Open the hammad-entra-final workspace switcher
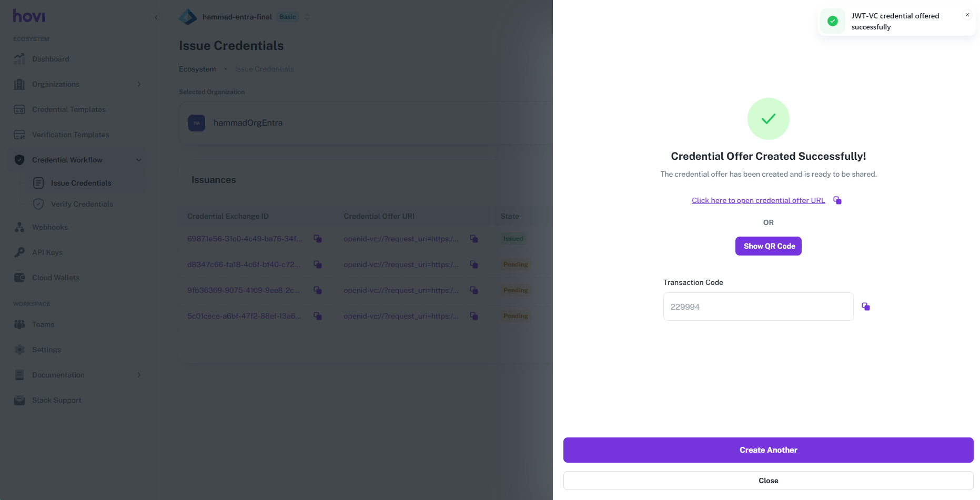 coord(307,17)
